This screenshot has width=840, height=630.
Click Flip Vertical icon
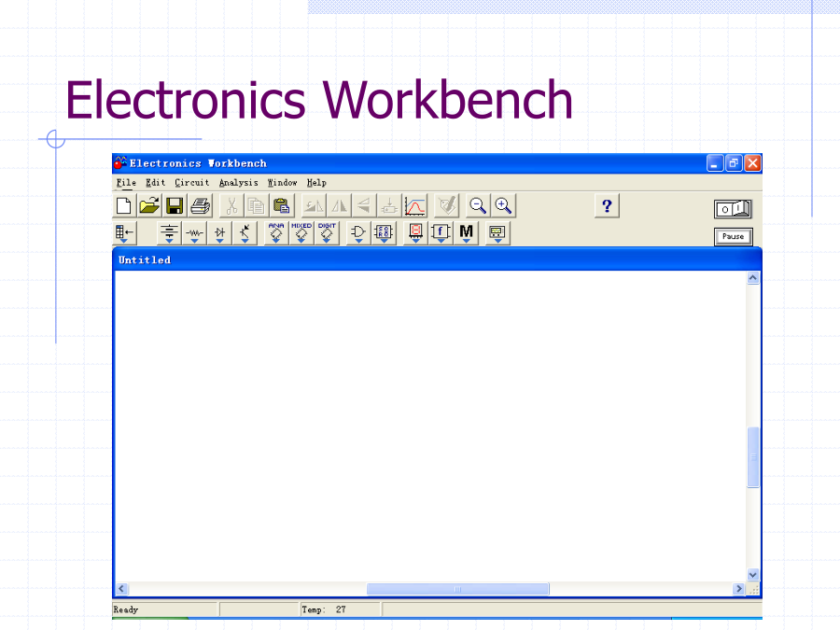coord(364,205)
